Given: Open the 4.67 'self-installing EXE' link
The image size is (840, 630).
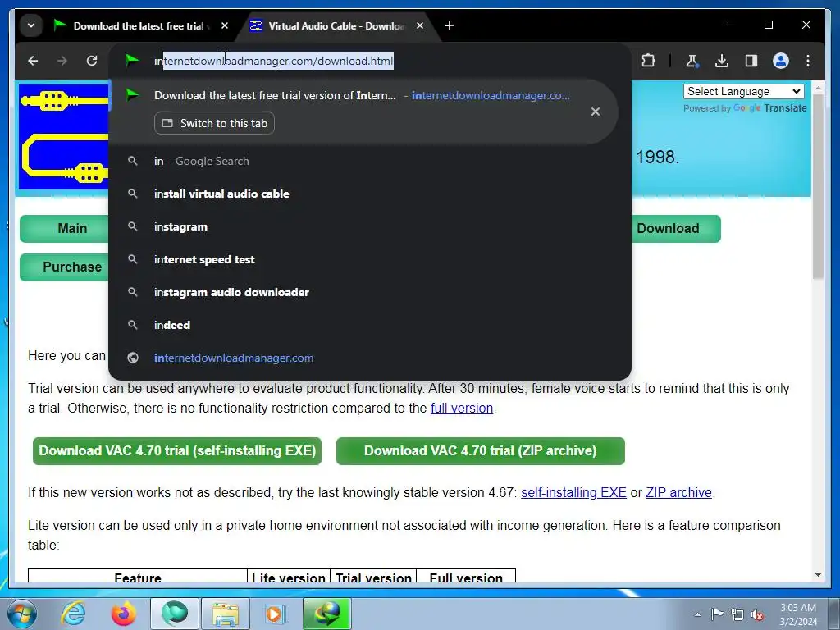Looking at the screenshot, I should click(573, 492).
